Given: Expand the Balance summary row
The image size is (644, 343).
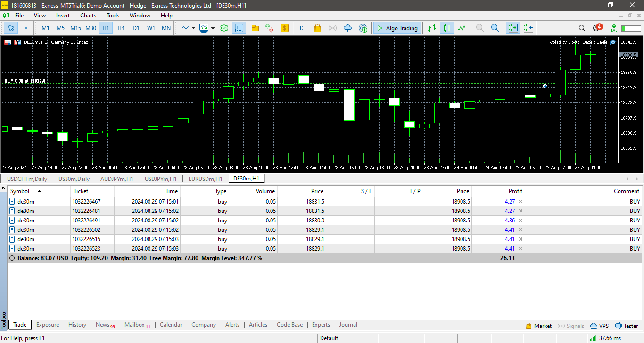Looking at the screenshot, I should 12,258.
